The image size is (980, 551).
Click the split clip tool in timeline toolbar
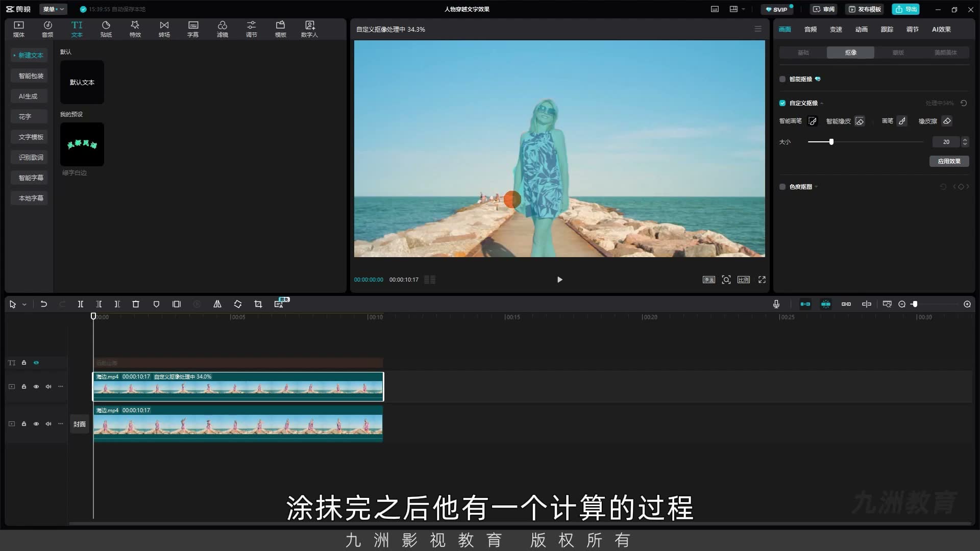coord(80,304)
